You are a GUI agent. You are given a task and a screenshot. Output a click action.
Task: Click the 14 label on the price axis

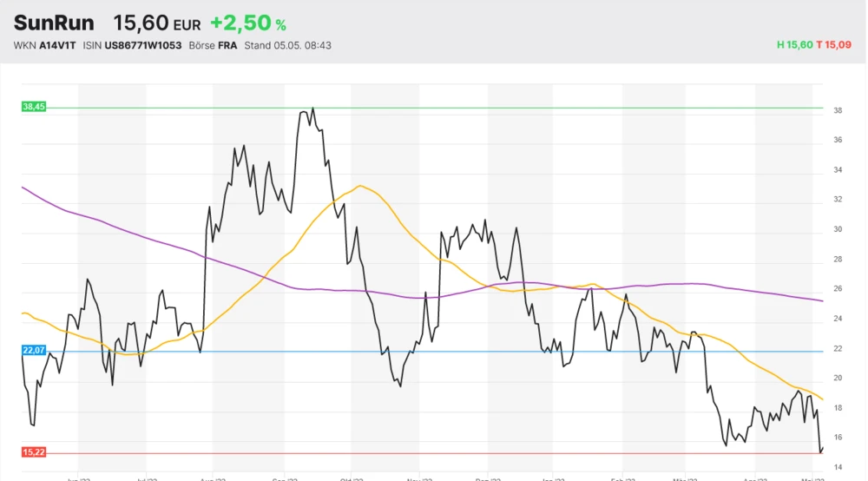(838, 467)
